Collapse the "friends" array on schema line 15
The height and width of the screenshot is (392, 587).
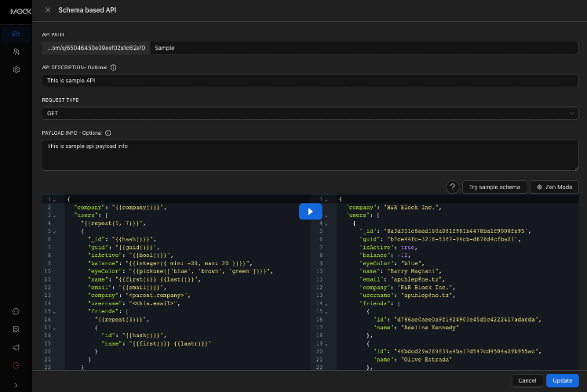[53, 310]
